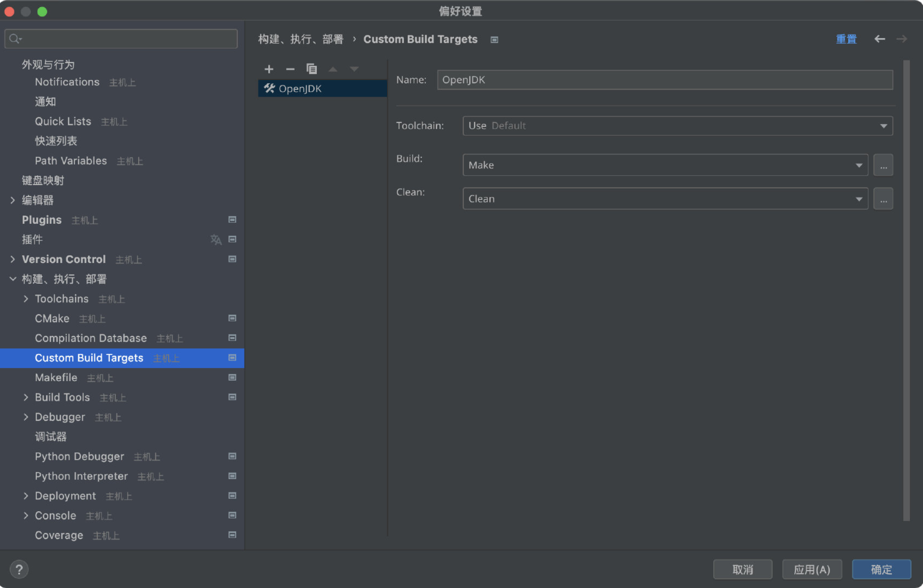Viewport: 923px width, 588px height.
Task: Open Quick Lists settings page
Action: [x=63, y=122]
